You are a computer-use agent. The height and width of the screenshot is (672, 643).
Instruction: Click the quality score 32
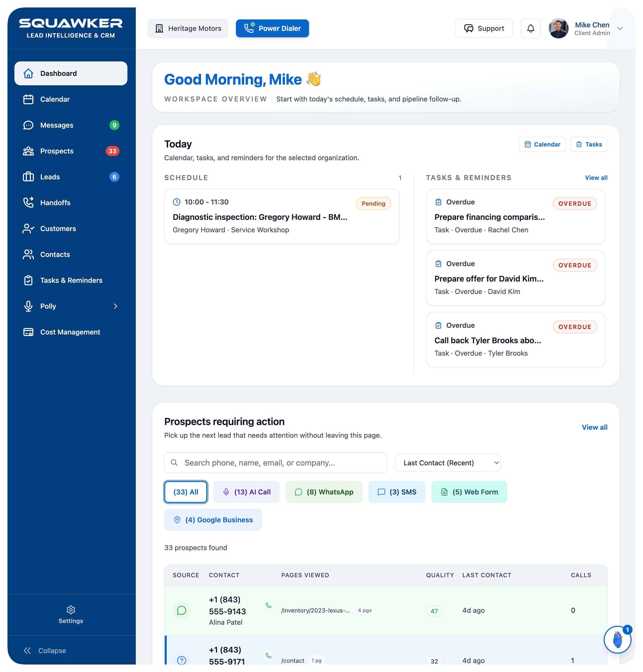[x=434, y=661]
